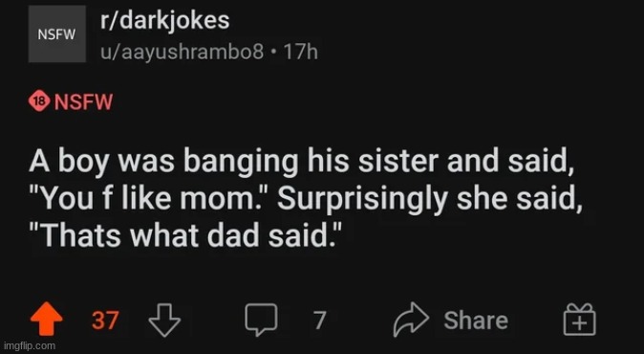The height and width of the screenshot is (354, 644).
Task: Click the share arrow icon
Action: (411, 320)
